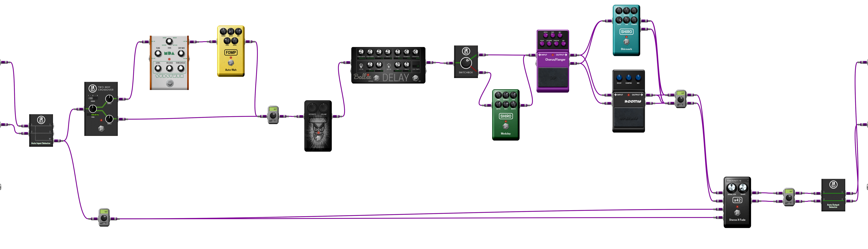Flip the HCF ON switch on Bollie Delay
Viewport: 868px width, 249px height.
pos(389,66)
